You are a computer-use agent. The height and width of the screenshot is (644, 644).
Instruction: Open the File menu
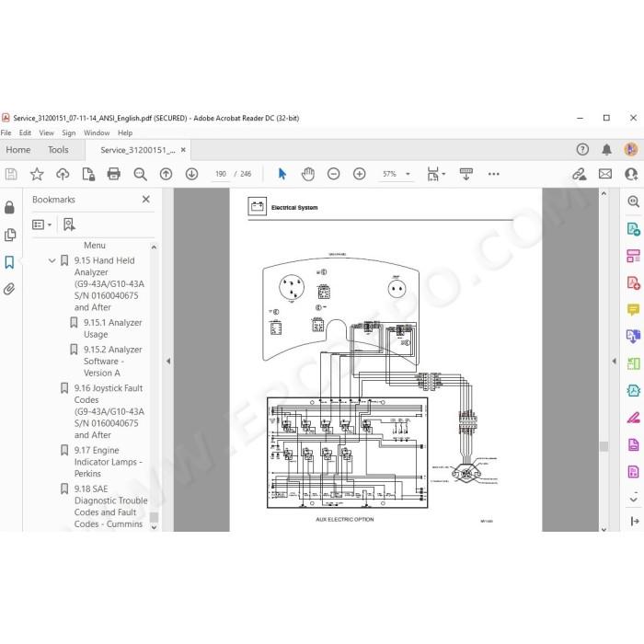[x=6, y=132]
